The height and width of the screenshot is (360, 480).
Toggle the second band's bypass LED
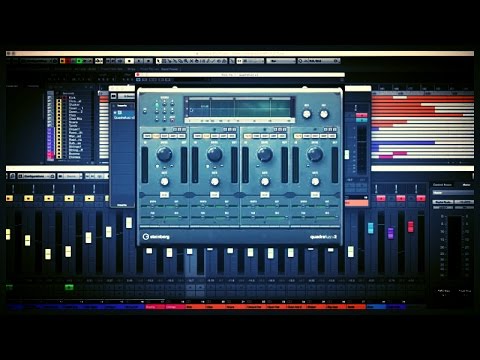click(x=214, y=129)
